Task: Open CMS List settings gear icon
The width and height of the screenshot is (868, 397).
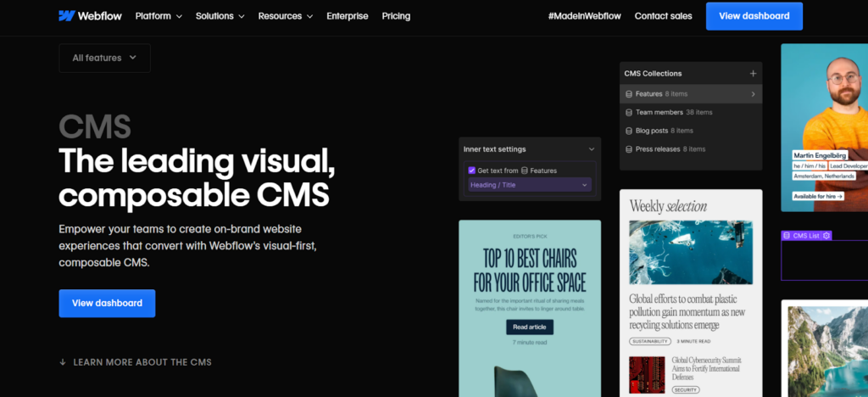Action: (826, 236)
